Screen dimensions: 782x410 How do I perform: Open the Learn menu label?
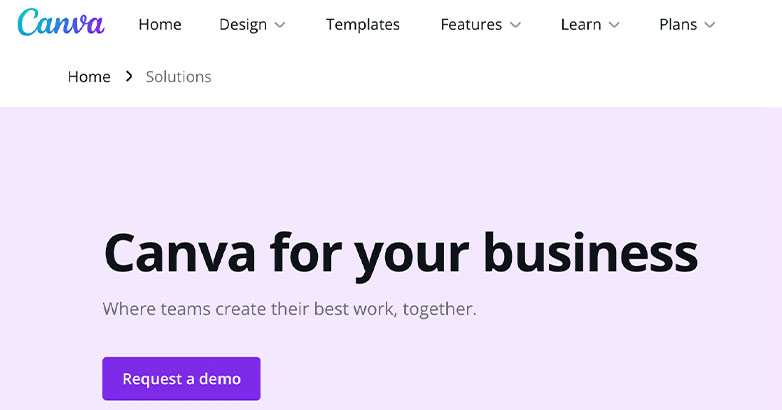[x=581, y=24]
